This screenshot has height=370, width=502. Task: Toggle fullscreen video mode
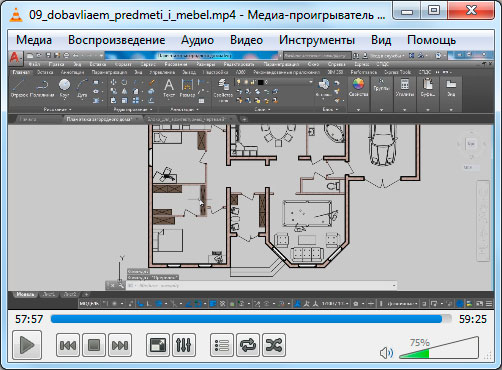point(158,345)
